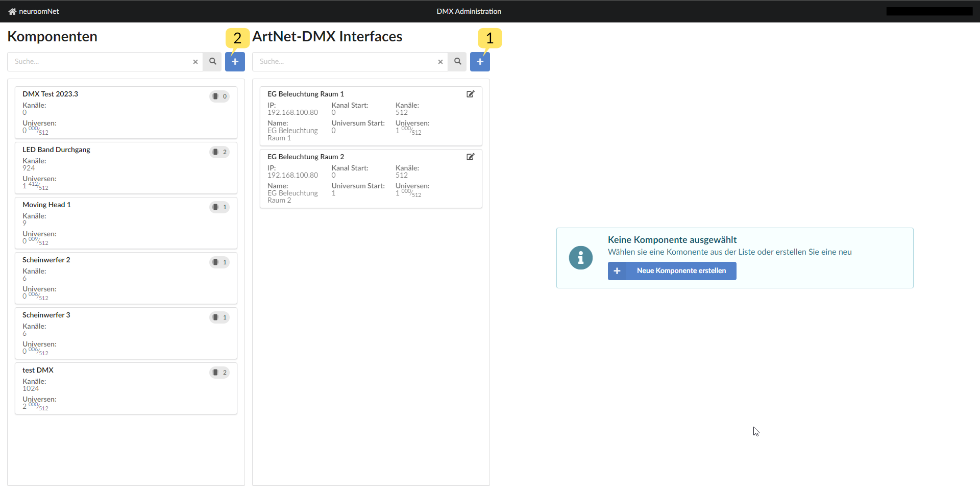
Task: Select the LED Band Durchgang component card
Action: point(126,168)
